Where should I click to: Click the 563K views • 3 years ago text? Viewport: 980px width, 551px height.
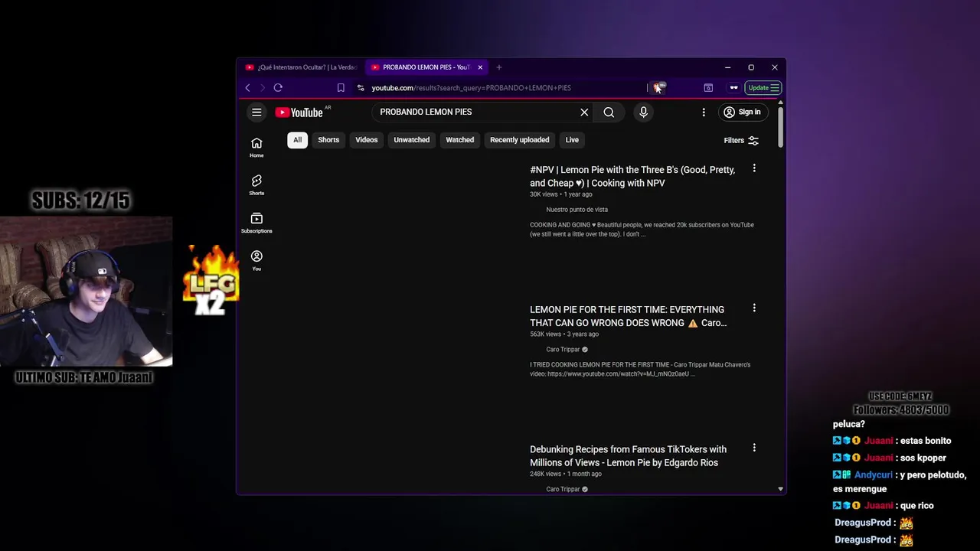pos(564,334)
